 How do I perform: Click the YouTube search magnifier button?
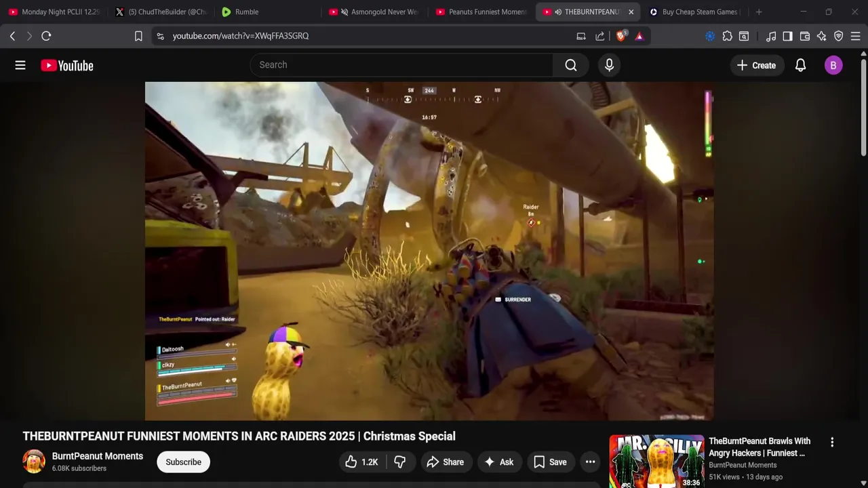(571, 65)
